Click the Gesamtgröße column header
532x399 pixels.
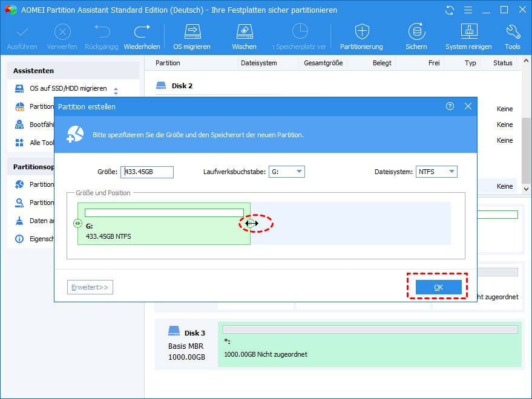(x=323, y=63)
